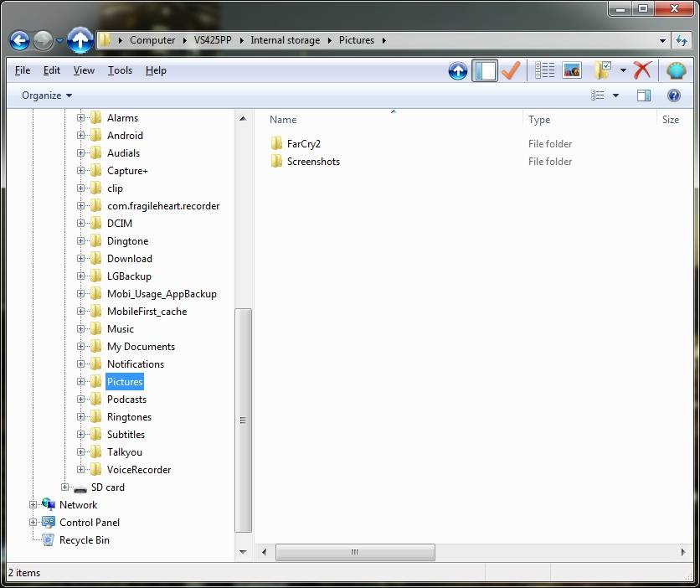Switch to details list view icon
Viewport: 700px width, 588px height.
click(x=545, y=71)
